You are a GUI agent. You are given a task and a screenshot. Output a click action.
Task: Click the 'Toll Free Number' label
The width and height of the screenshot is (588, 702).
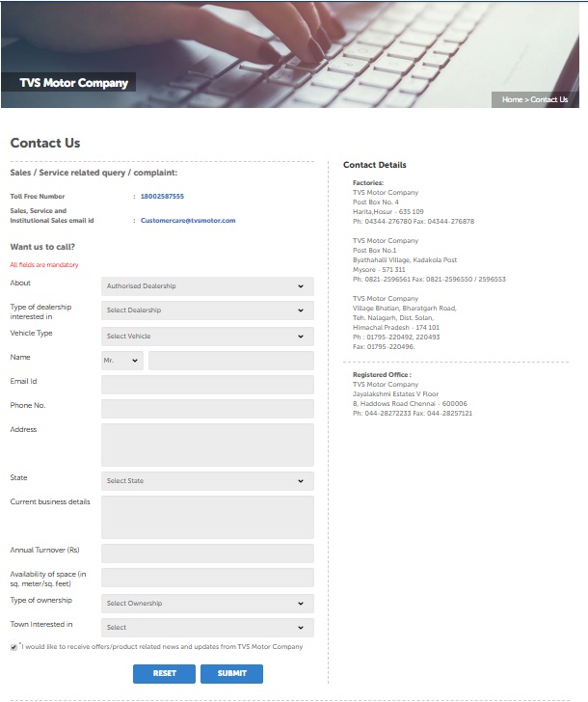[x=38, y=196]
